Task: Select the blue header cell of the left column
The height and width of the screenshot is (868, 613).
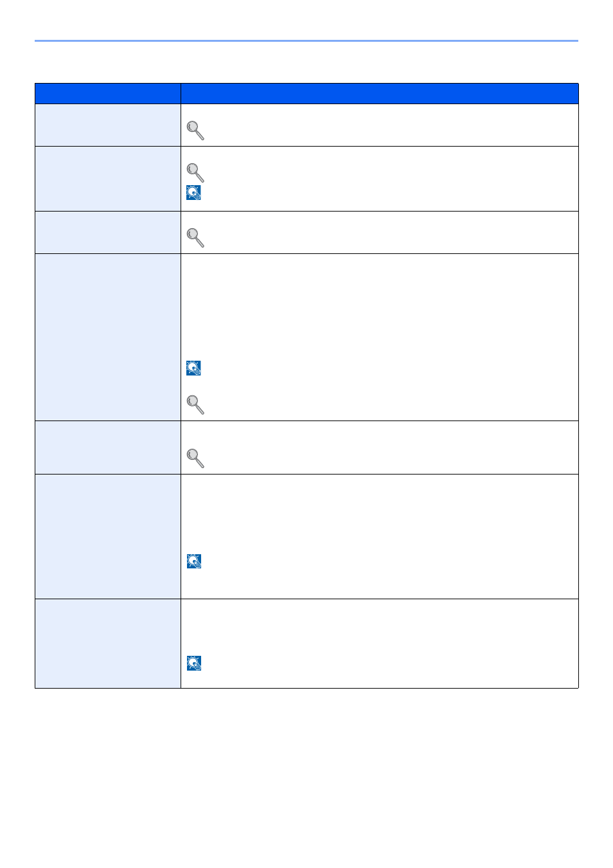Action: [108, 94]
